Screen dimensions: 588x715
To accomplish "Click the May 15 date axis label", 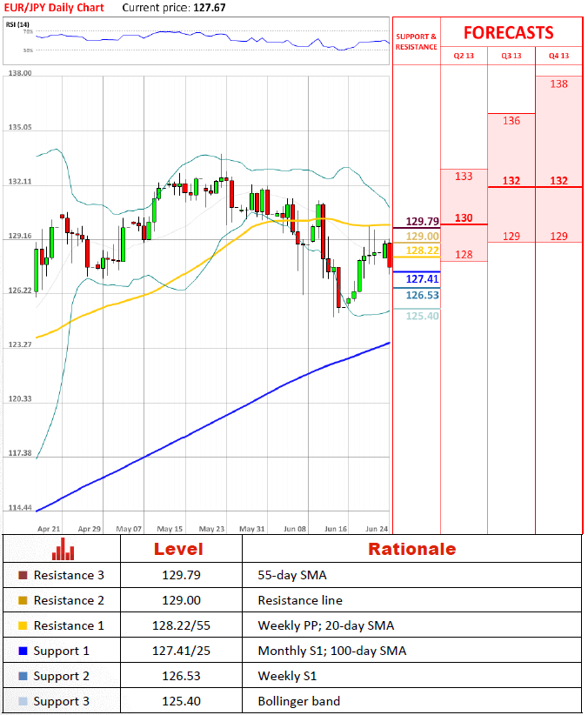I will coord(170,529).
